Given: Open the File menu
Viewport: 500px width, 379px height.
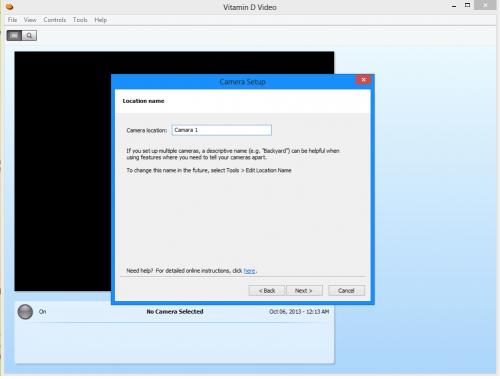Looking at the screenshot, I should 12,20.
